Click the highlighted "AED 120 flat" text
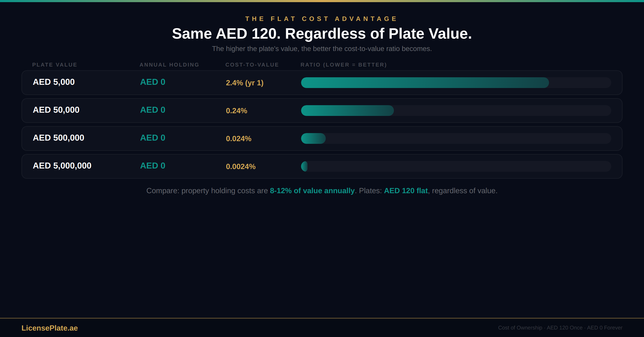Viewport: 644px width, 337px height. point(406,191)
